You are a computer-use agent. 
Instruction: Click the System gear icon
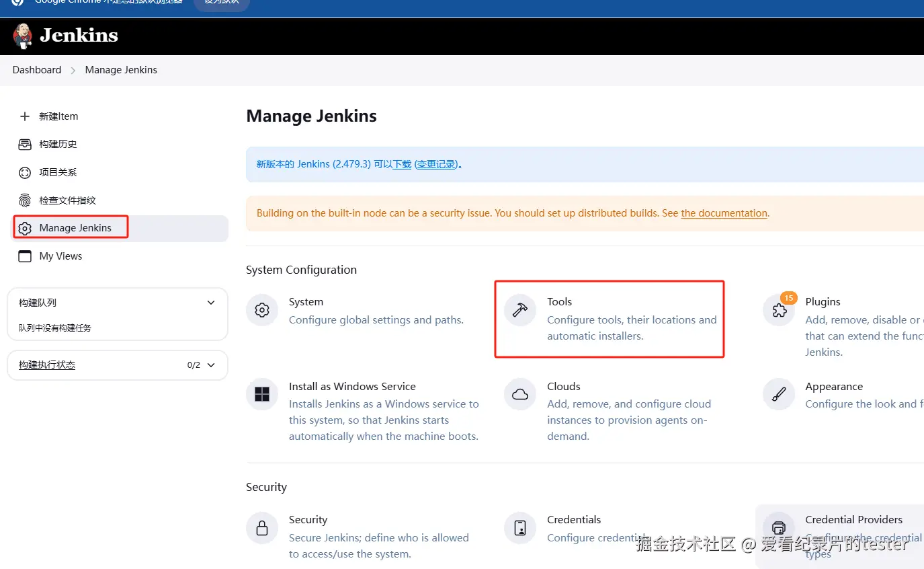[262, 310]
